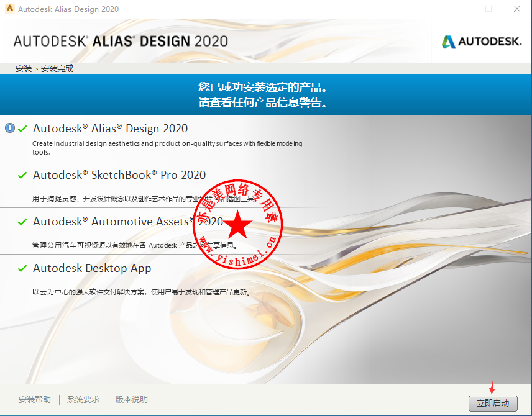The image size is (532, 416).
Task: Click the 安装 > 安装完成 breadcrumb text
Action: click(45, 68)
